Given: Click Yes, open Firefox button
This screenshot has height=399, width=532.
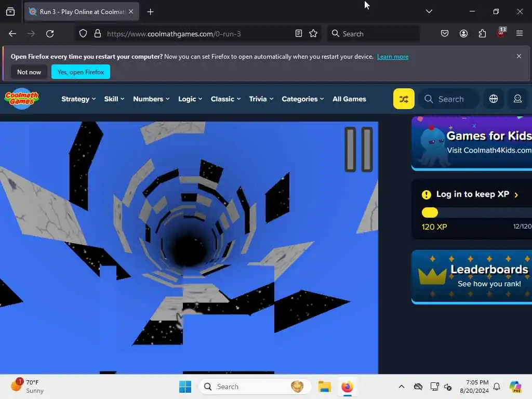Looking at the screenshot, I should point(81,72).
